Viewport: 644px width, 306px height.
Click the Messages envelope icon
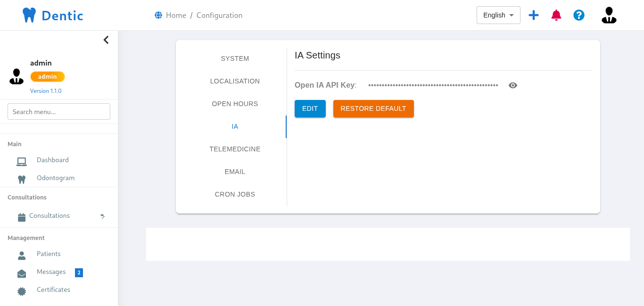click(x=22, y=273)
